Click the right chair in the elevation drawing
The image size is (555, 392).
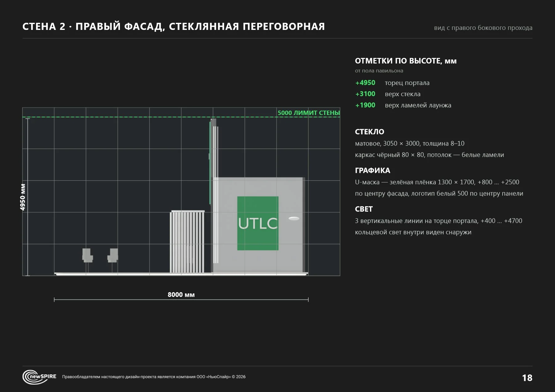113,260
